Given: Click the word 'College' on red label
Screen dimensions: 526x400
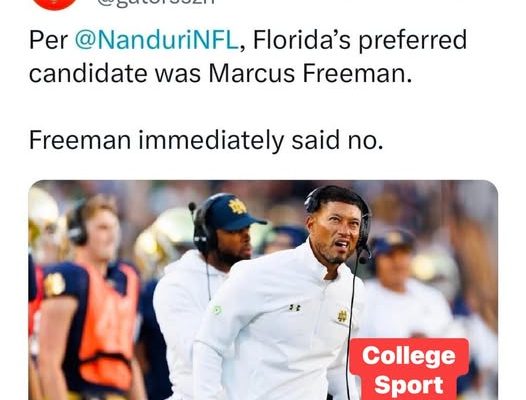Looking at the screenshot, I should click(409, 355).
